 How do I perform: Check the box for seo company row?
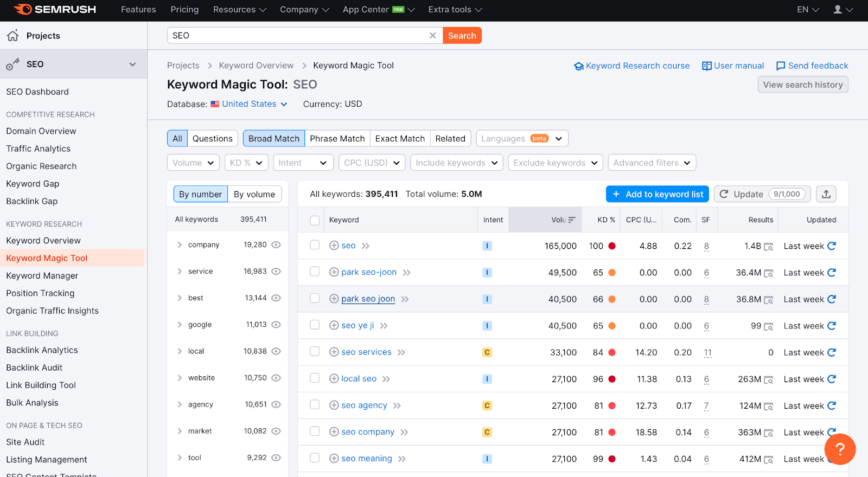(x=315, y=431)
